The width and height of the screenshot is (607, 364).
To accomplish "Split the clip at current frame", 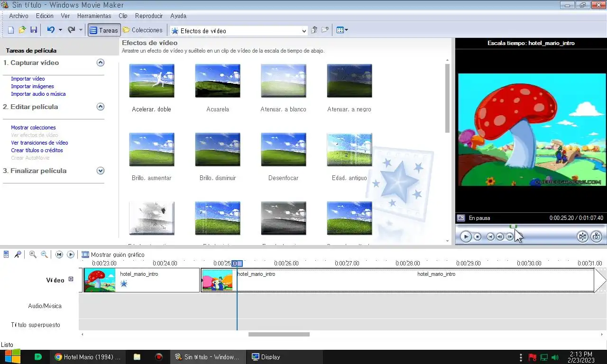I will [x=583, y=237].
